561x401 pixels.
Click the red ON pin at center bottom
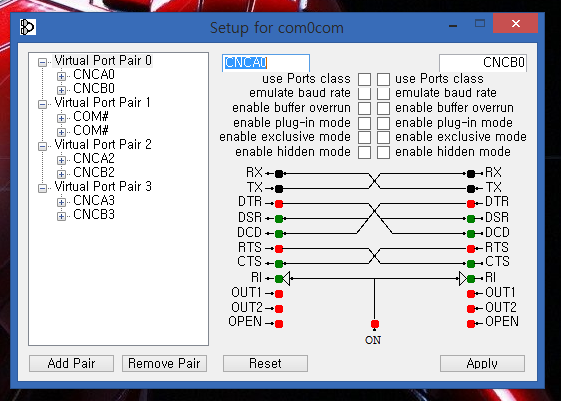(375, 324)
